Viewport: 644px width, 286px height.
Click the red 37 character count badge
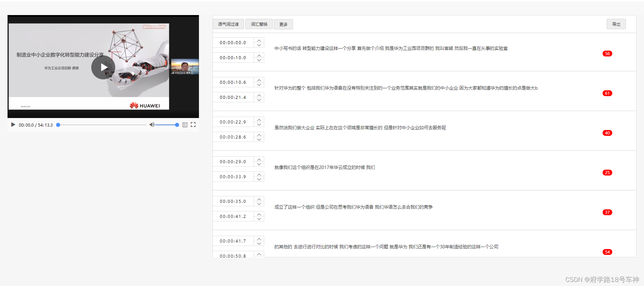tap(607, 212)
